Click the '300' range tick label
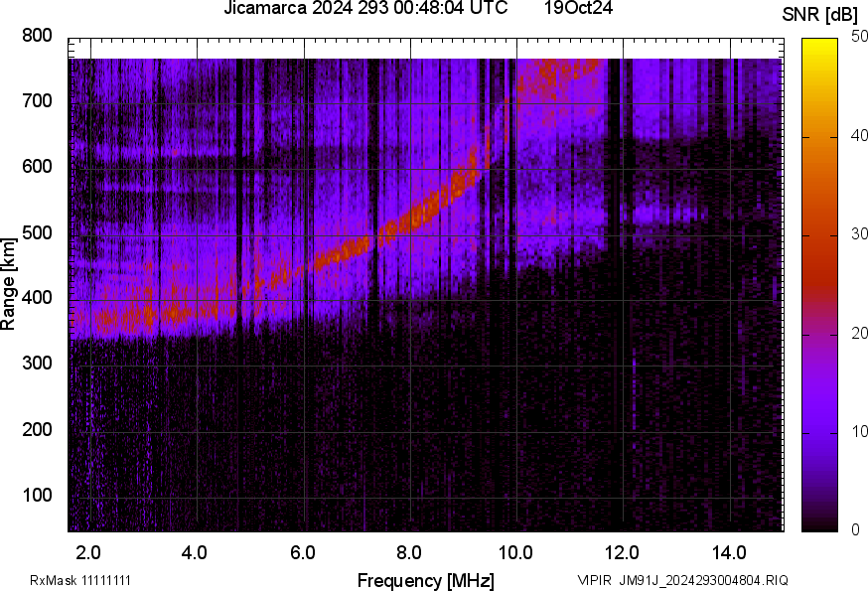The width and height of the screenshot is (868, 591). pyautogui.click(x=37, y=364)
